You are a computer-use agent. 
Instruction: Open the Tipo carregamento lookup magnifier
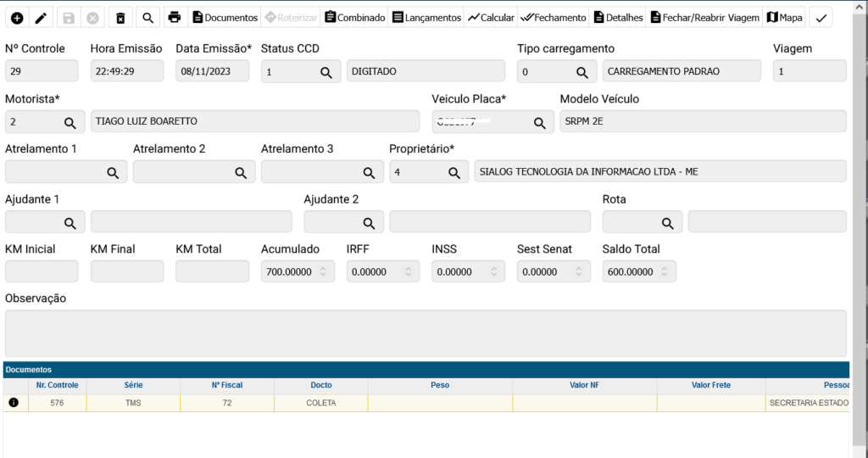click(582, 73)
